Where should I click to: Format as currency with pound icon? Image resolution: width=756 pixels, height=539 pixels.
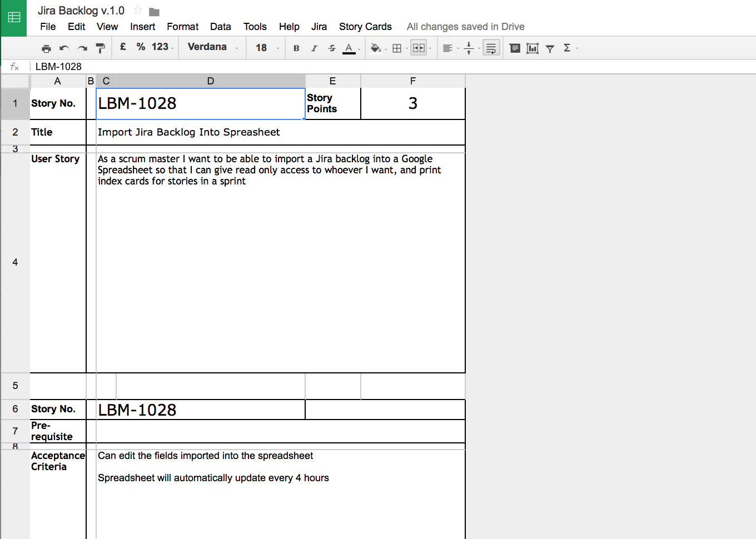coord(123,47)
